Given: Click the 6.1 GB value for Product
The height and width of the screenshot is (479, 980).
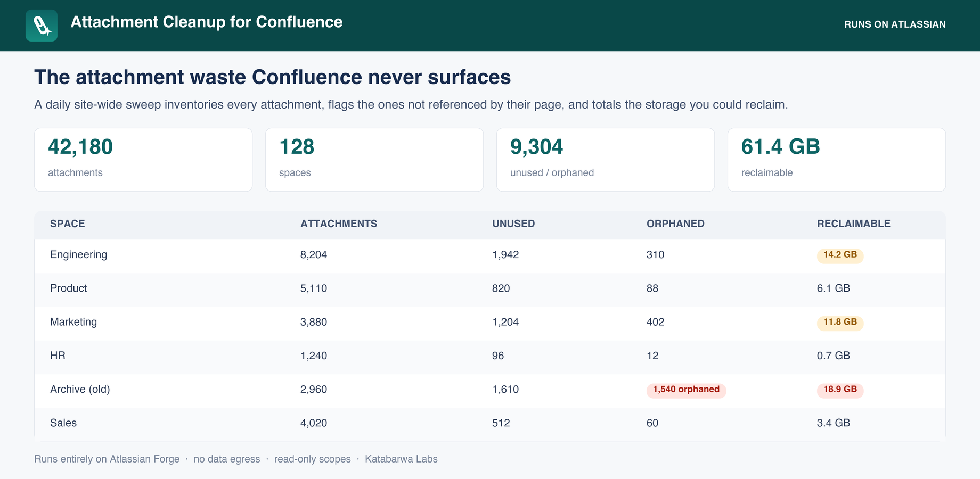Looking at the screenshot, I should click(x=834, y=288).
